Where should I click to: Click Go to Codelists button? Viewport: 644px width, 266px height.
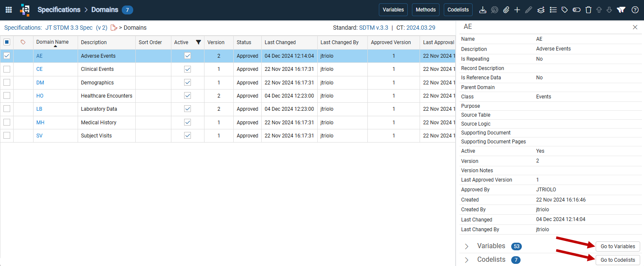point(618,260)
